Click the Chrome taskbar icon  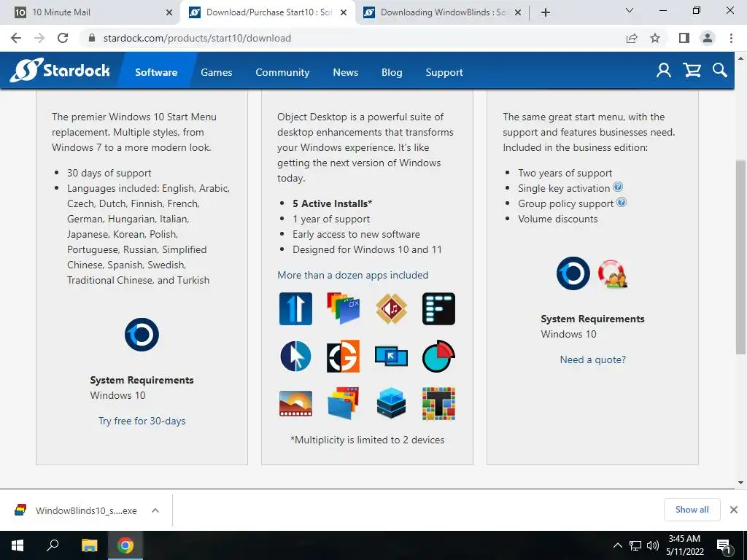(125, 545)
